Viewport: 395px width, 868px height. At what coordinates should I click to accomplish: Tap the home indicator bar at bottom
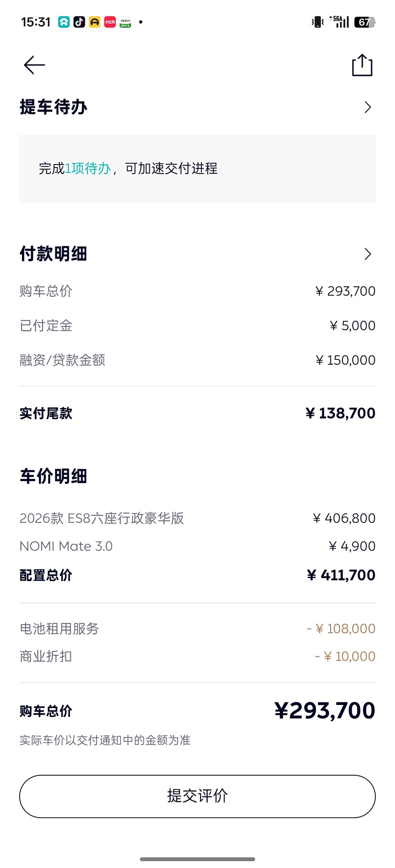click(197, 859)
